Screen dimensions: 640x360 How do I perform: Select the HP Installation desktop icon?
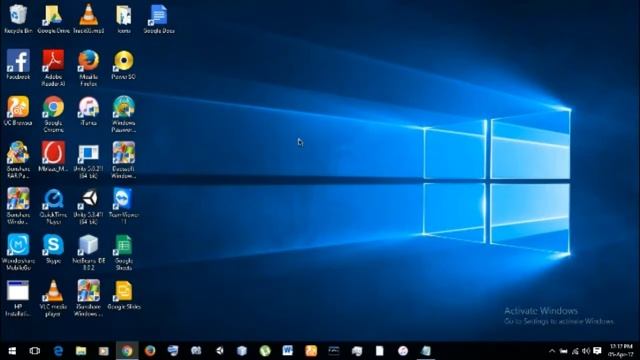tap(18, 298)
